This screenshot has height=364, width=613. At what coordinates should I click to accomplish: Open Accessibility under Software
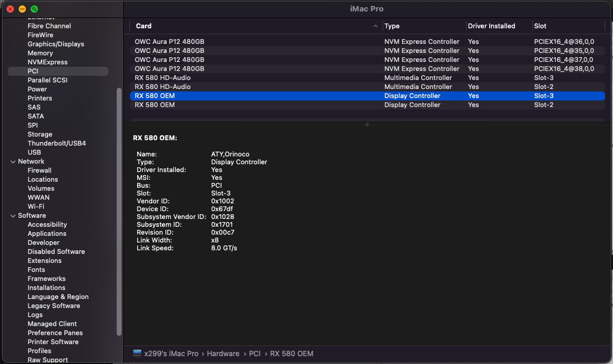pyautogui.click(x=48, y=224)
